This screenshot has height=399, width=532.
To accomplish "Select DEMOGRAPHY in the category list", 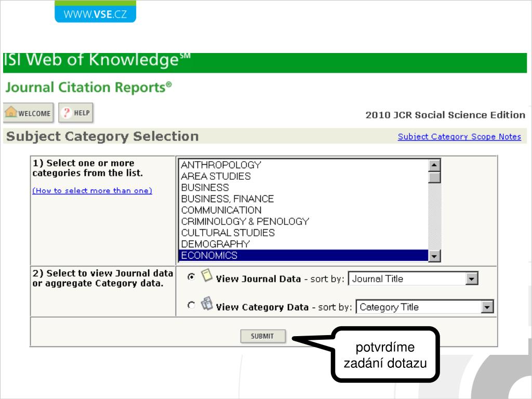I will click(x=303, y=244).
